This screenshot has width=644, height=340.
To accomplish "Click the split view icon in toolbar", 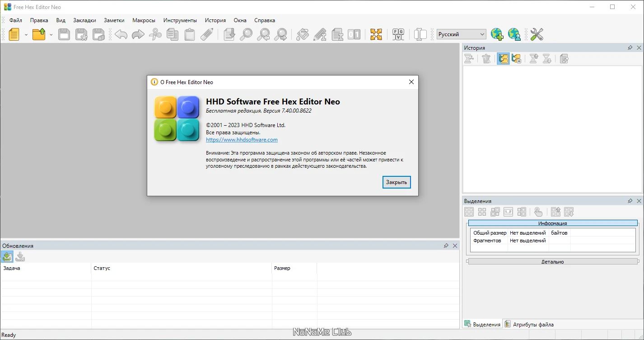I will tap(420, 34).
